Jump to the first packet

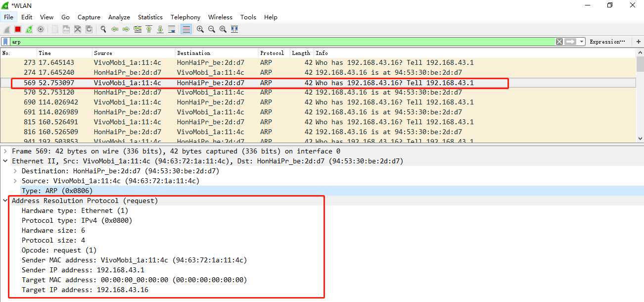tap(149, 29)
